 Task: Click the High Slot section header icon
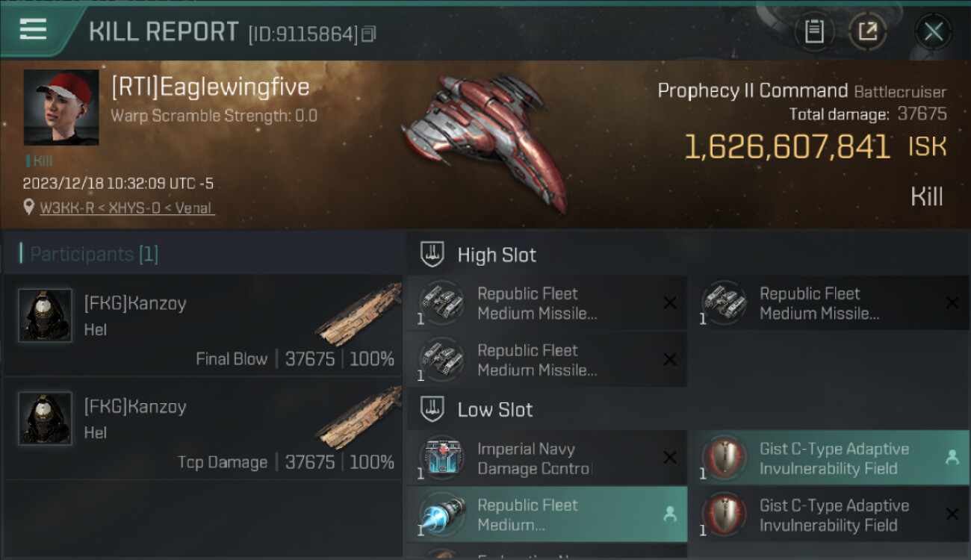coord(432,255)
